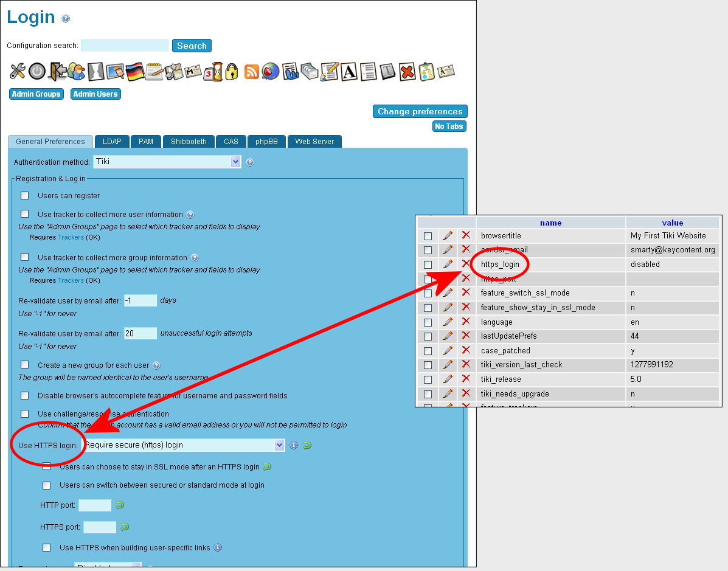
Task: Switch to the LDAP tab
Action: pyautogui.click(x=112, y=142)
